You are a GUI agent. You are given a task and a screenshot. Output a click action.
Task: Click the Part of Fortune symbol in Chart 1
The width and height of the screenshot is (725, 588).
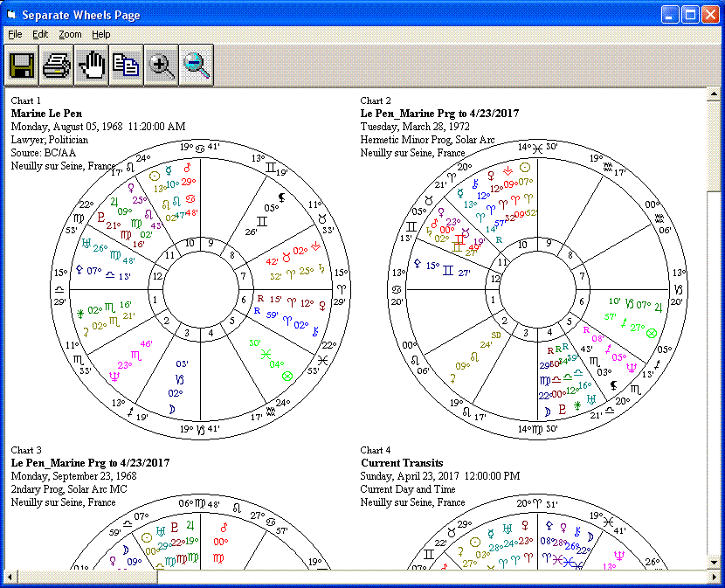click(x=287, y=376)
